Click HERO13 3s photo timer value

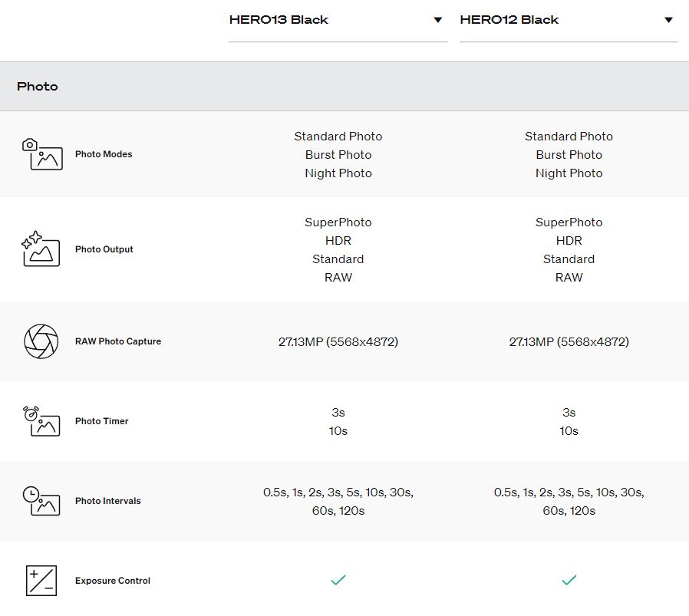pos(338,413)
